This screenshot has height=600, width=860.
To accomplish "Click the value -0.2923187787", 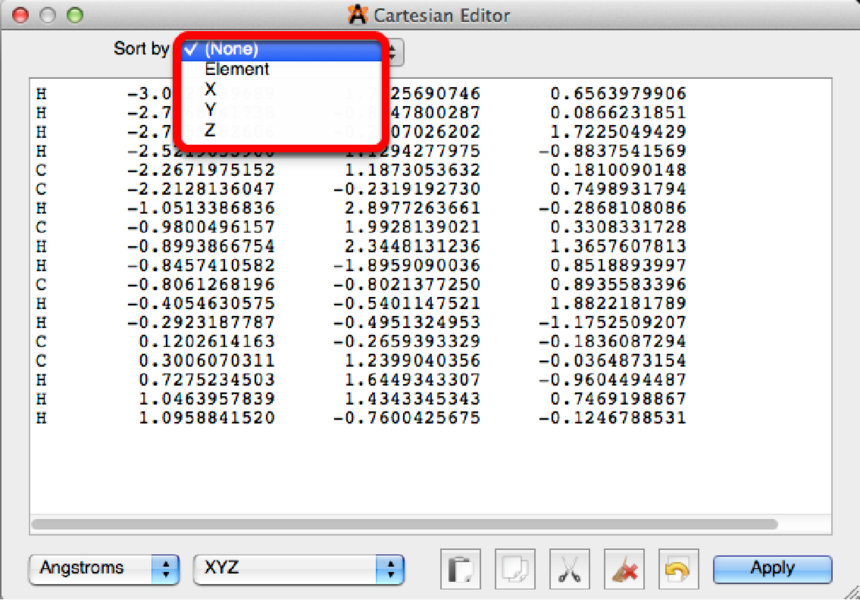I will coord(201,322).
